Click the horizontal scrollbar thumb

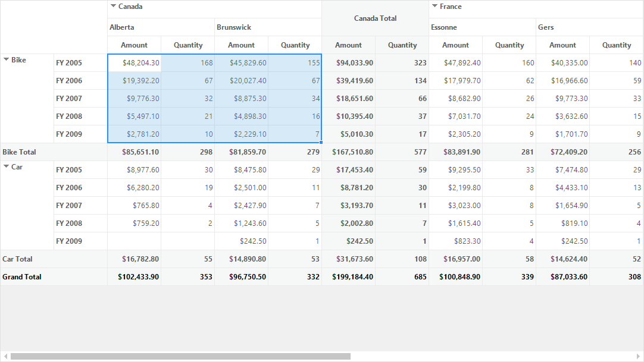(181, 356)
